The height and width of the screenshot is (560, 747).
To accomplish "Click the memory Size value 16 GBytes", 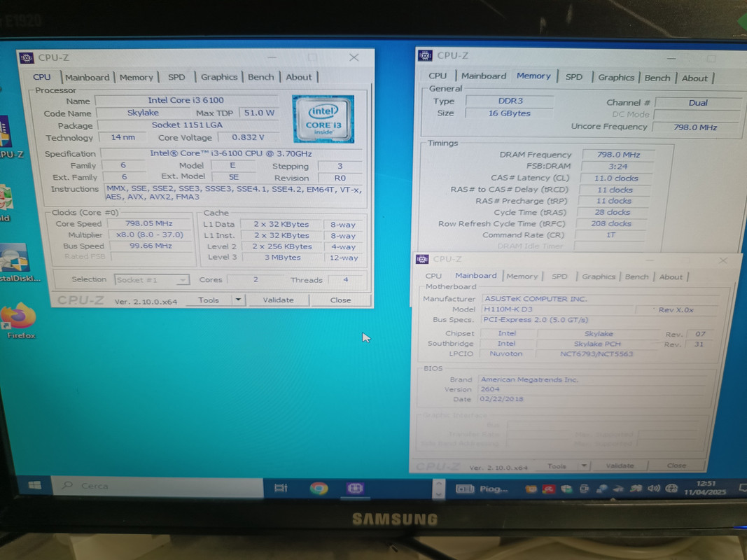I will tap(509, 113).
